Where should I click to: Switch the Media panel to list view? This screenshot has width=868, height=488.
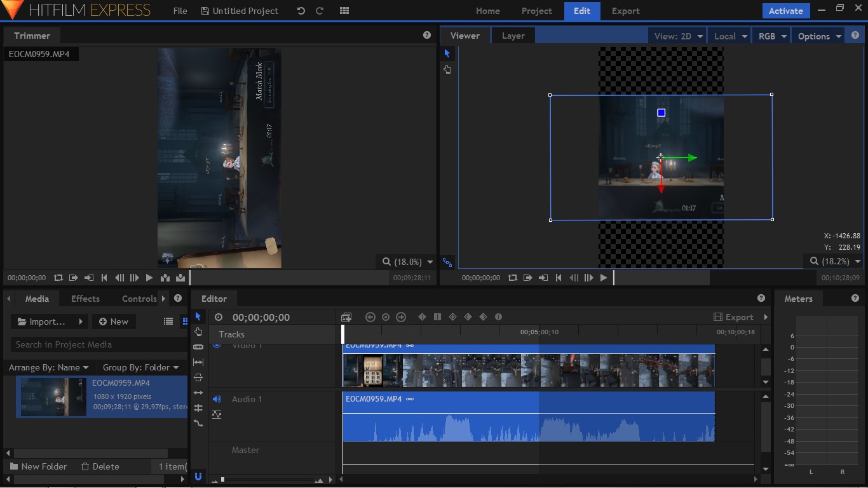[168, 322]
